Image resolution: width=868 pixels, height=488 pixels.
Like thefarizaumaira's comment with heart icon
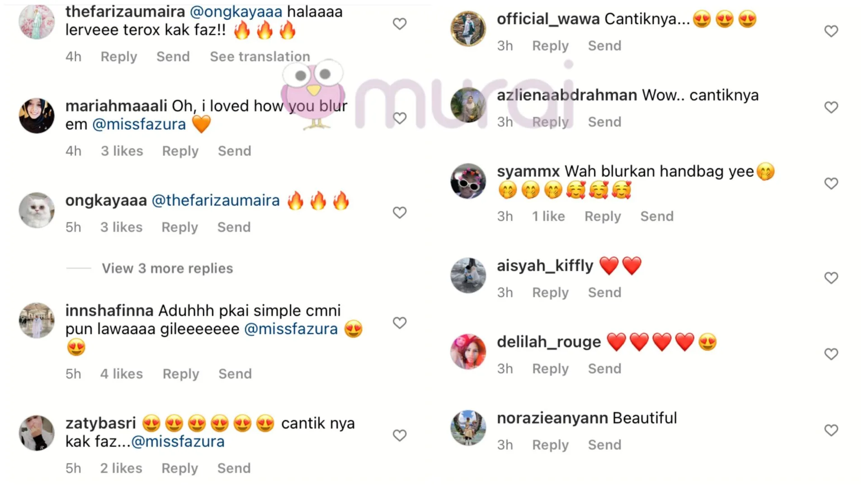[400, 23]
